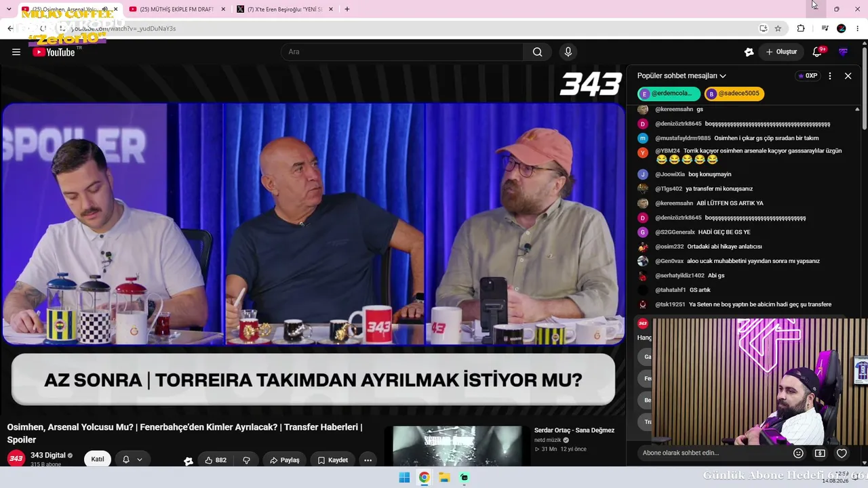The width and height of the screenshot is (868, 488).
Task: Click the video title starting with Osimhen
Action: pos(185,433)
